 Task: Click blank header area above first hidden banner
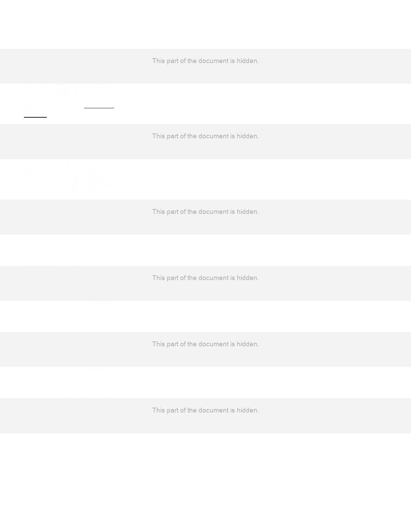click(205, 24)
